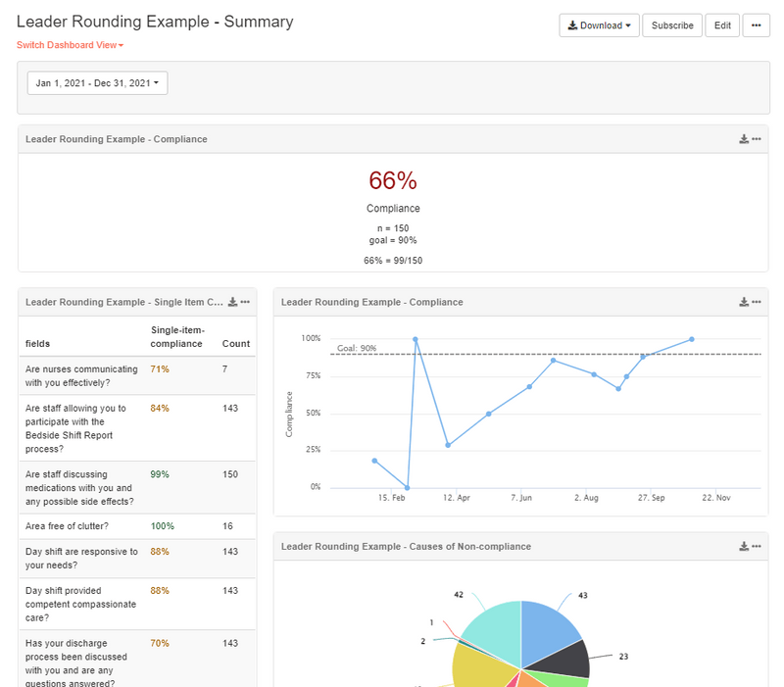Download the Causes of Non-compliance chart
This screenshot has height=687, width=784.
tap(744, 546)
